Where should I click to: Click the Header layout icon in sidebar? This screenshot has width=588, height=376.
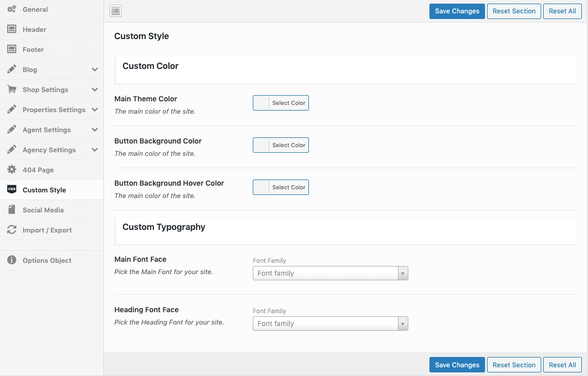click(11, 29)
